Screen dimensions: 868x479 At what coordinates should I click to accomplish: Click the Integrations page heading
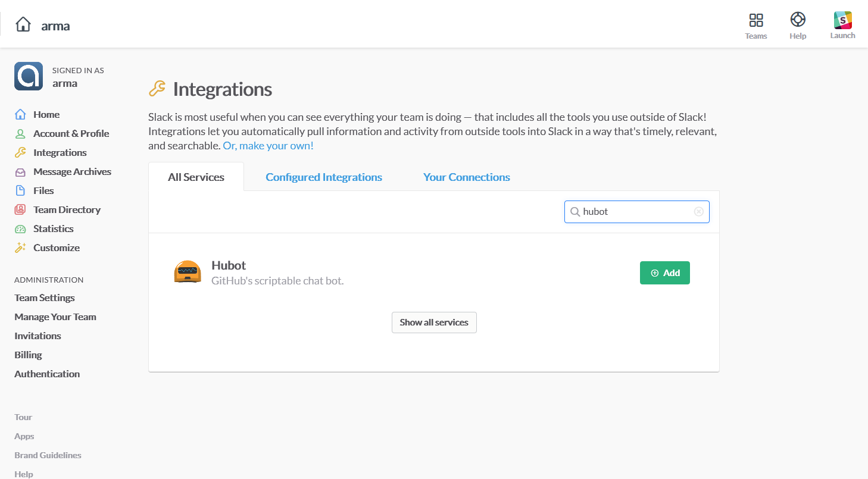(x=223, y=89)
